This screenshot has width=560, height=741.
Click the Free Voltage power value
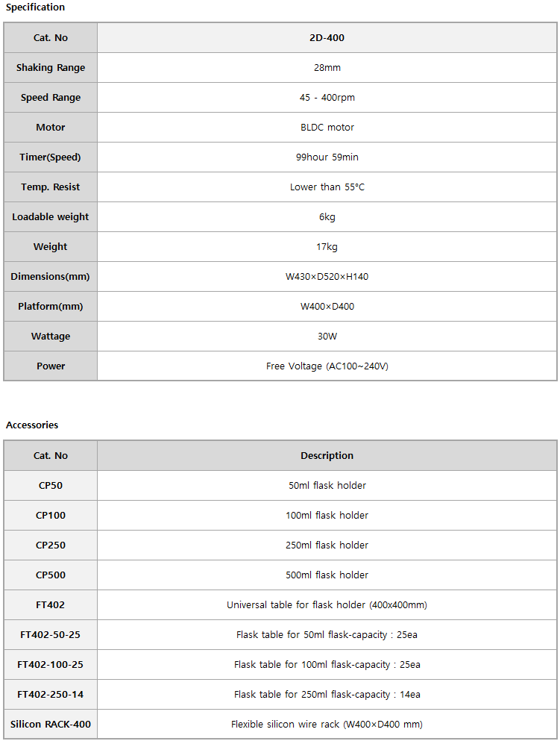click(x=327, y=366)
